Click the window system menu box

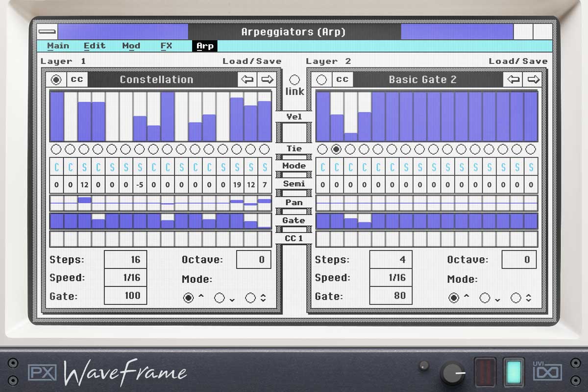[48, 32]
